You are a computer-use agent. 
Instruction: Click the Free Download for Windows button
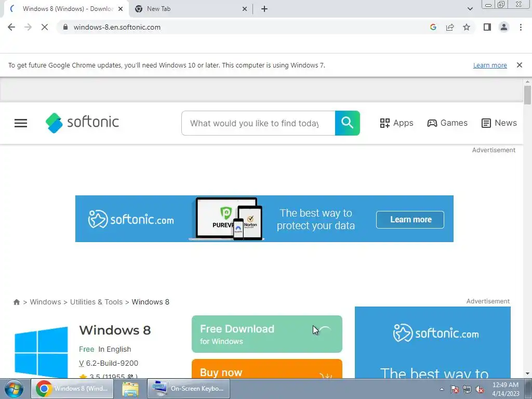coord(267,334)
